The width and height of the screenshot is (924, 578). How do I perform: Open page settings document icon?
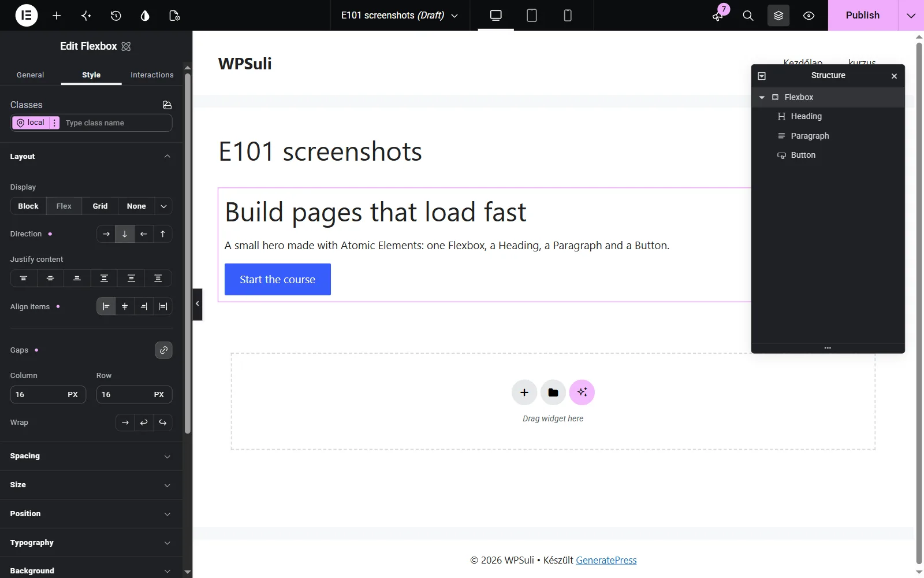click(174, 16)
